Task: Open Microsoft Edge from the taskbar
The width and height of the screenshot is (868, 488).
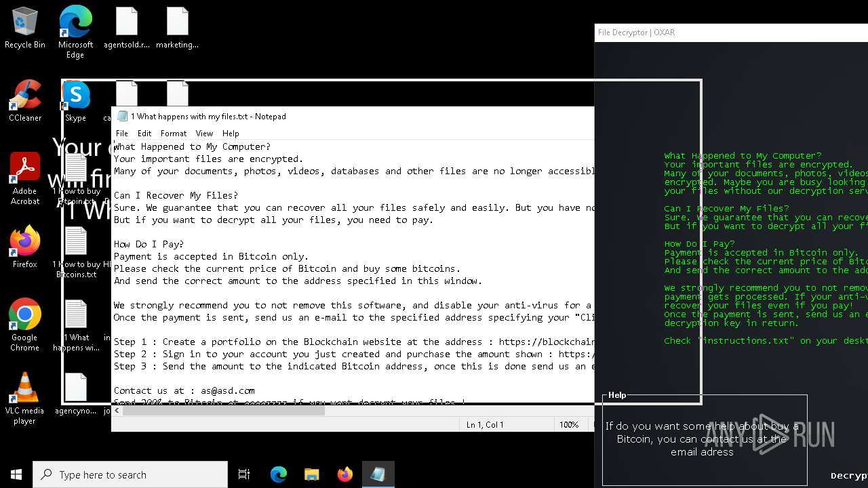Action: 279,474
